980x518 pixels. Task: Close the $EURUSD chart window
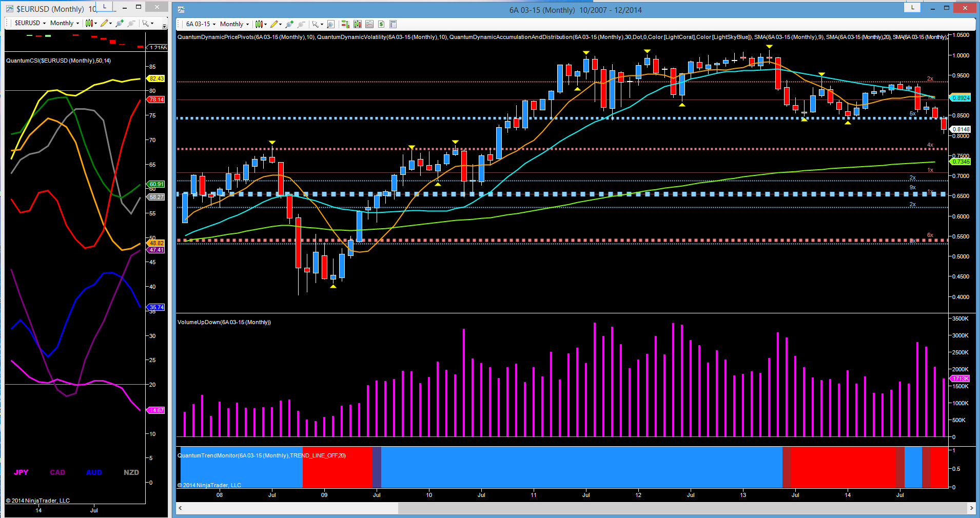[x=157, y=7]
